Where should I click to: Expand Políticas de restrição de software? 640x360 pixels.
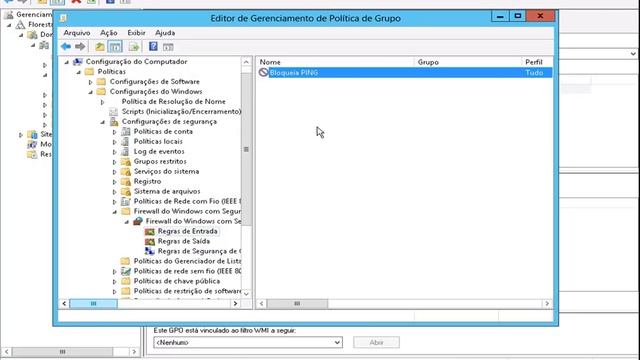pos(114,291)
